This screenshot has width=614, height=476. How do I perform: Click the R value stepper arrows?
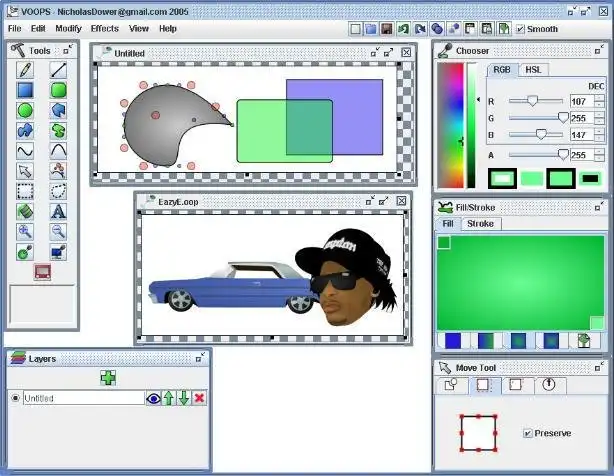[599, 101]
